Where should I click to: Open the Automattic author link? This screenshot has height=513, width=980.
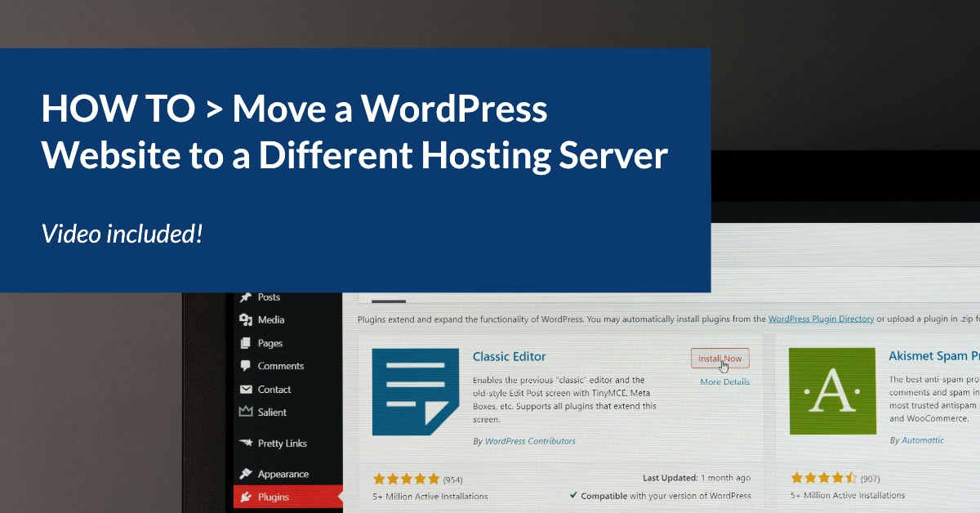click(923, 440)
